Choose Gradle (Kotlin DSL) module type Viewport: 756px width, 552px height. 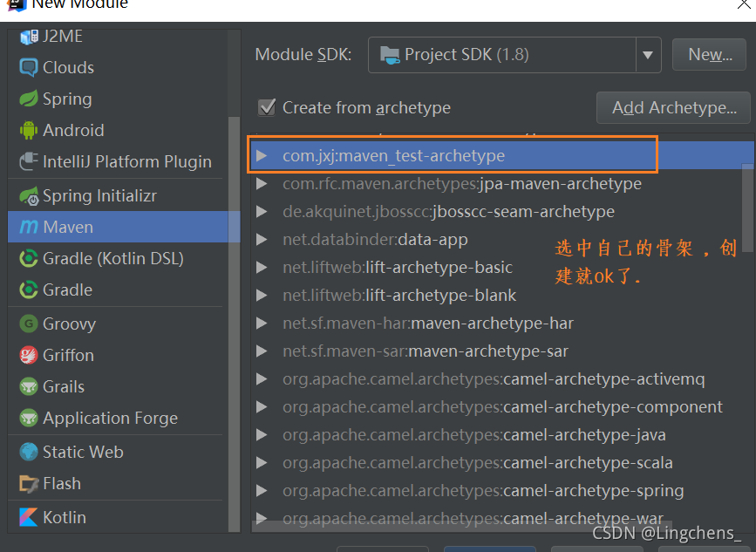[x=118, y=258]
